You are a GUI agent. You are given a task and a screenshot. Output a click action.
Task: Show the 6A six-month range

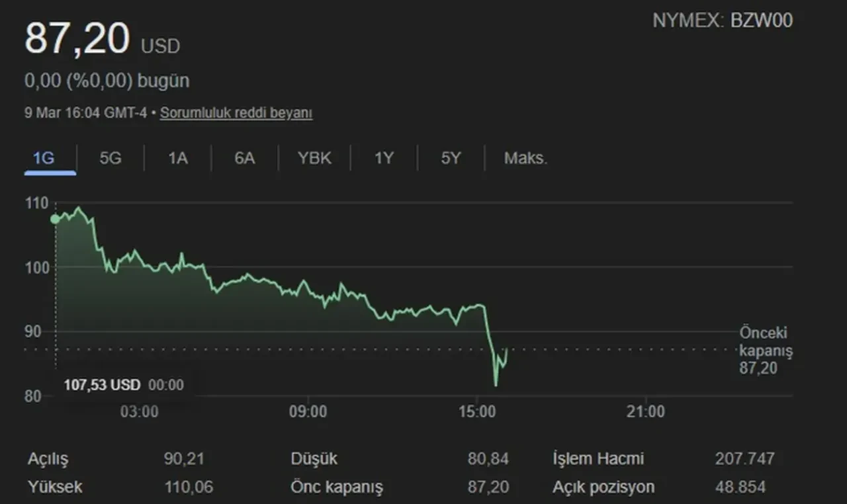click(245, 159)
